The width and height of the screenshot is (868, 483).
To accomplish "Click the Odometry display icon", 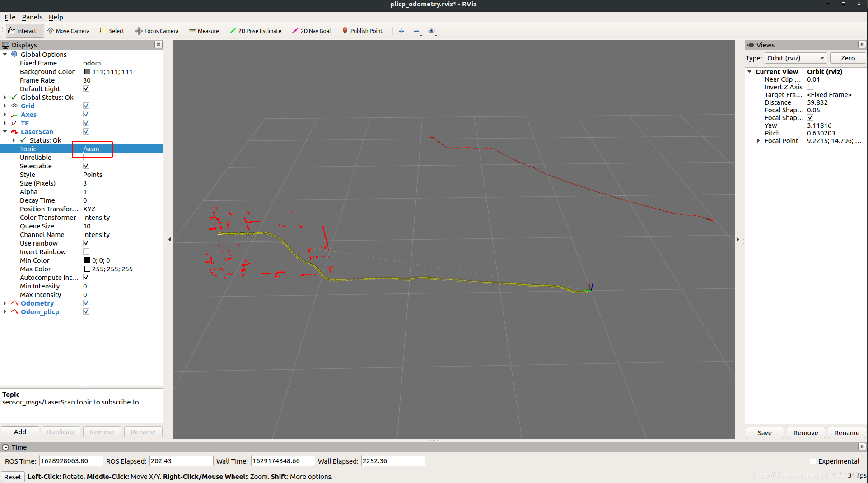I will click(x=14, y=303).
